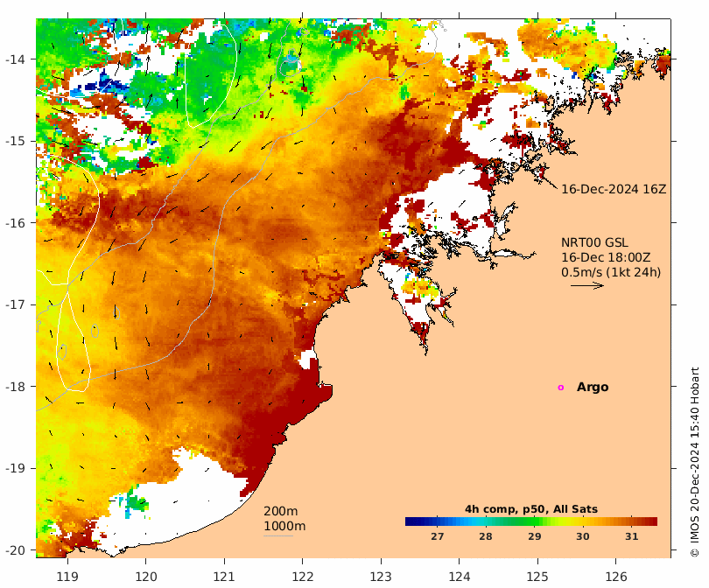Click the grey 1000m legend line sample
The width and height of the screenshot is (709, 588).
[x=278, y=536]
